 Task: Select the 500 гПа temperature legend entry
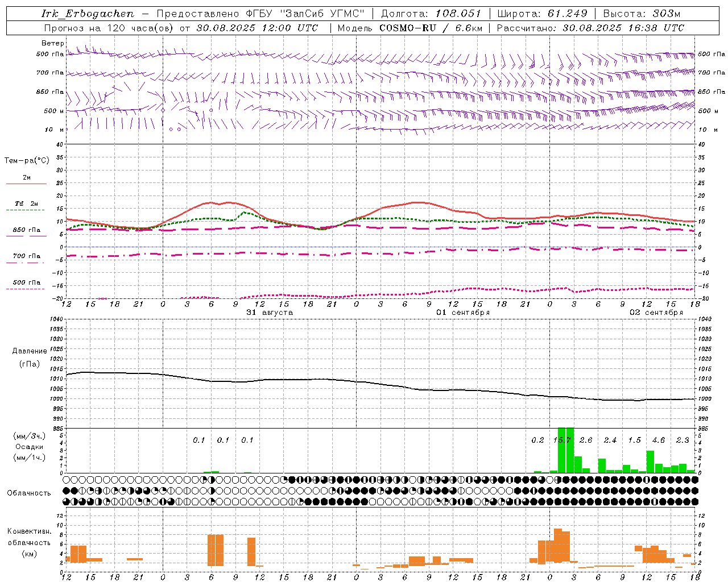coord(27,282)
